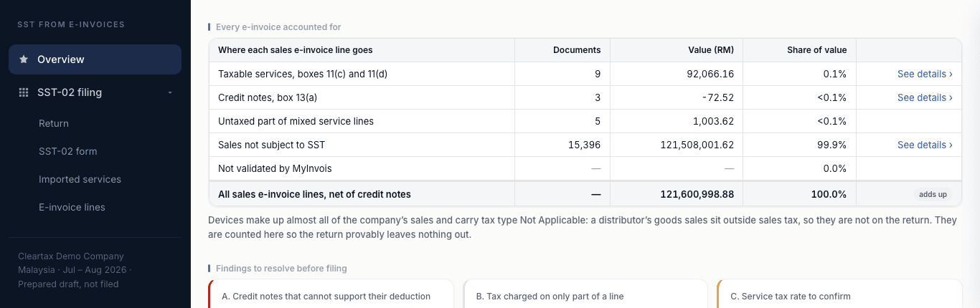This screenshot has height=308, width=980.
Task: Click the total value 121,600,998.88
Action: pyautogui.click(x=696, y=194)
